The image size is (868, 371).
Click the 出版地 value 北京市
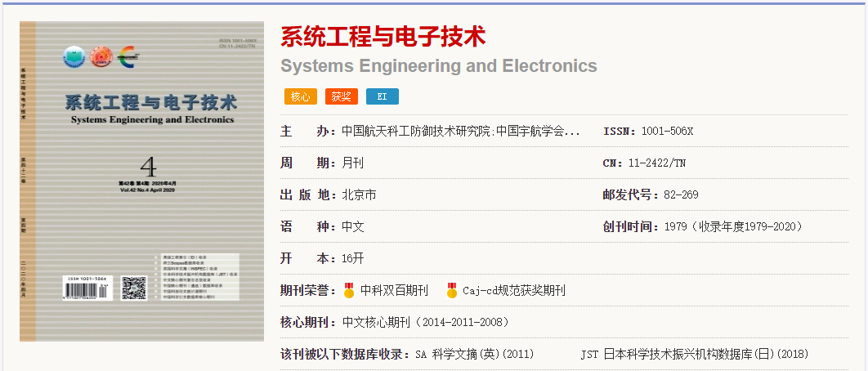[359, 195]
